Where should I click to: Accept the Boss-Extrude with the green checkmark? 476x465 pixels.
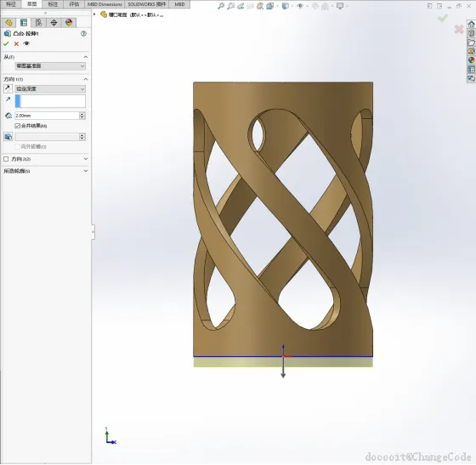click(6, 44)
